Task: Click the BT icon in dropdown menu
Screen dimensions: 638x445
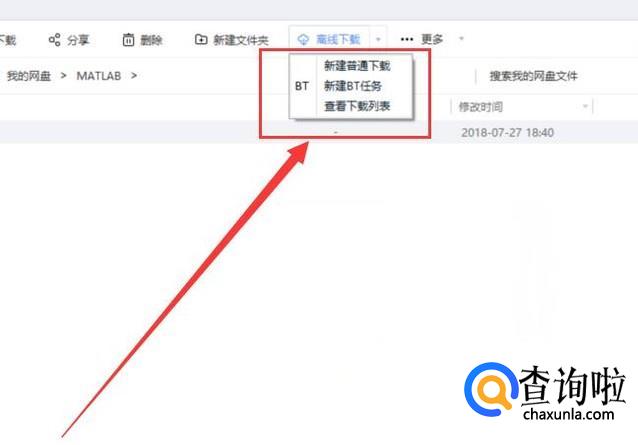Action: click(302, 86)
